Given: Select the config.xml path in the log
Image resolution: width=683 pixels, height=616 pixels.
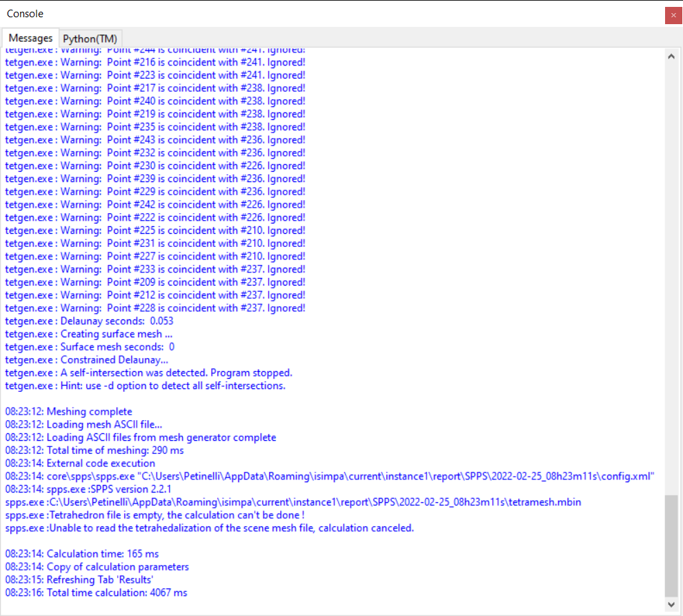Looking at the screenshot, I should pyautogui.click(x=331, y=476).
